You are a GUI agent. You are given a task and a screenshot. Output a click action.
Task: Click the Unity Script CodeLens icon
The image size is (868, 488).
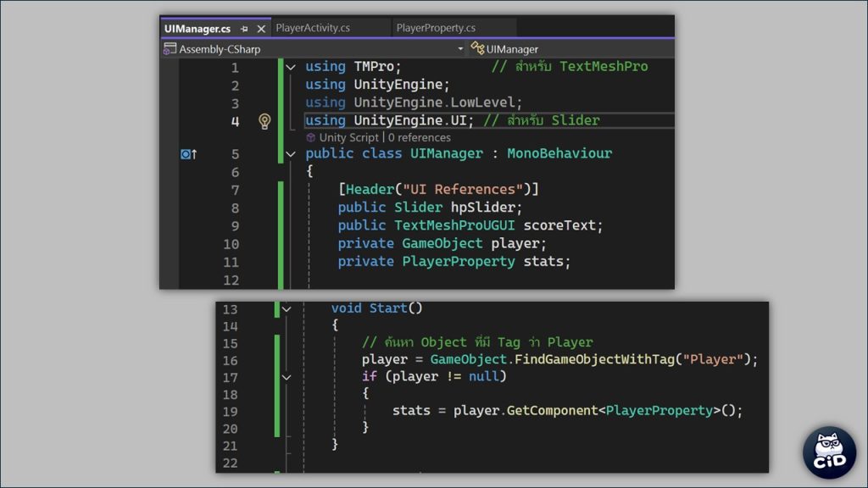pyautogui.click(x=311, y=137)
